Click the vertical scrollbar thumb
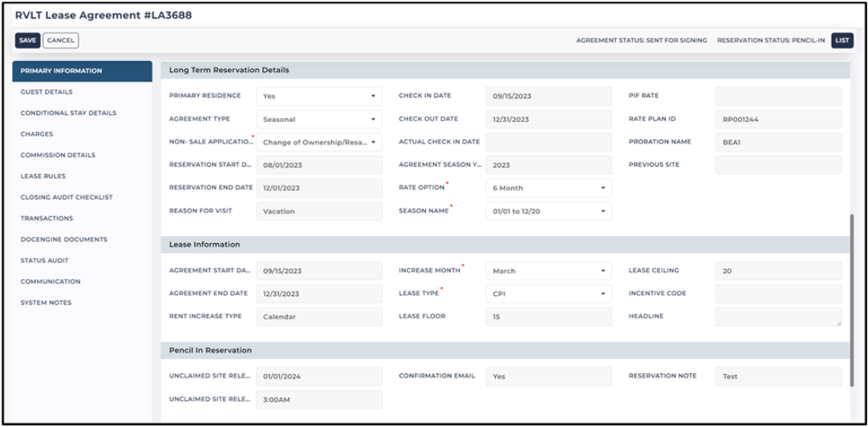Screen dimensions: 868x427 click(x=852, y=300)
